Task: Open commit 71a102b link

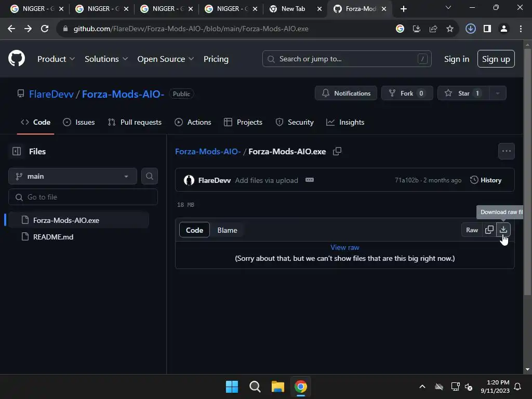Action: tap(406, 180)
